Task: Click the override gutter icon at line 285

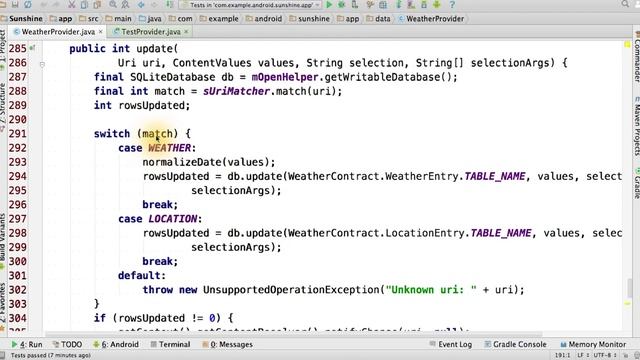Action: (32, 48)
